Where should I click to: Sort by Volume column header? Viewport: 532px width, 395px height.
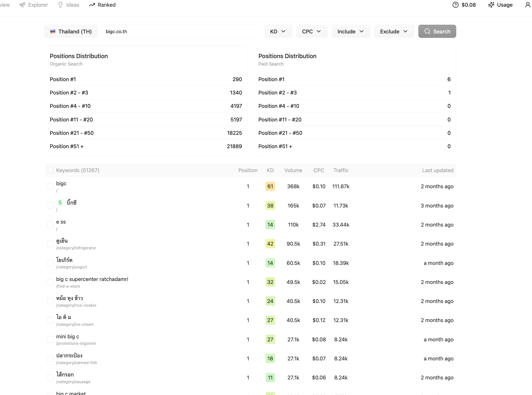click(x=293, y=170)
